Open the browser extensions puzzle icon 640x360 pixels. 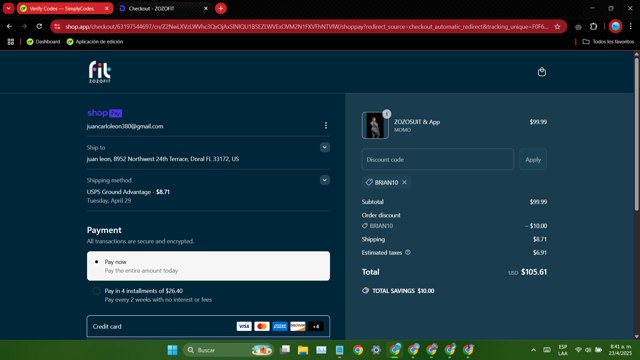[x=593, y=27]
